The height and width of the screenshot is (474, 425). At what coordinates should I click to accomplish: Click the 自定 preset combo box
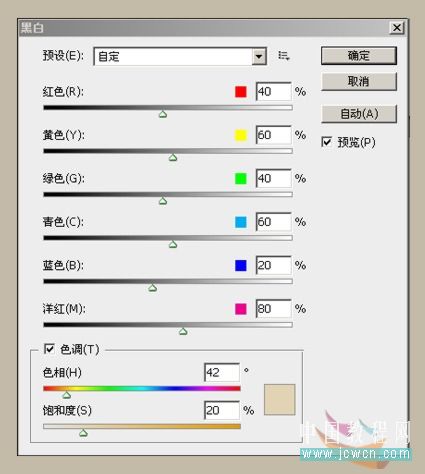pyautogui.click(x=180, y=56)
